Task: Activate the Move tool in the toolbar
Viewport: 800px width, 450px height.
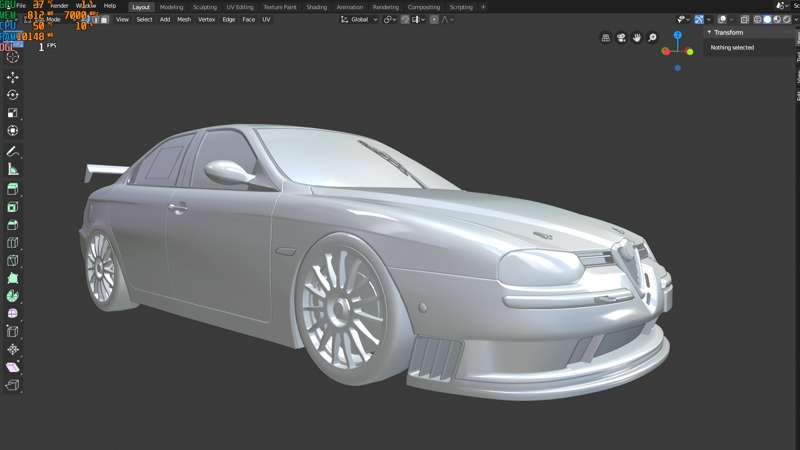Action: (13, 77)
